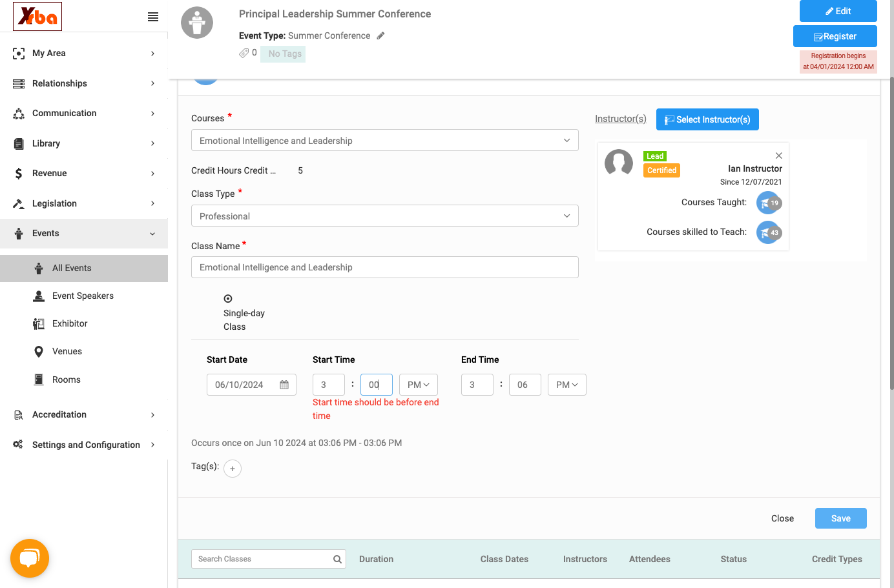This screenshot has height=588, width=894.
Task: Click the Courses Taught badge 19
Action: [x=769, y=203]
